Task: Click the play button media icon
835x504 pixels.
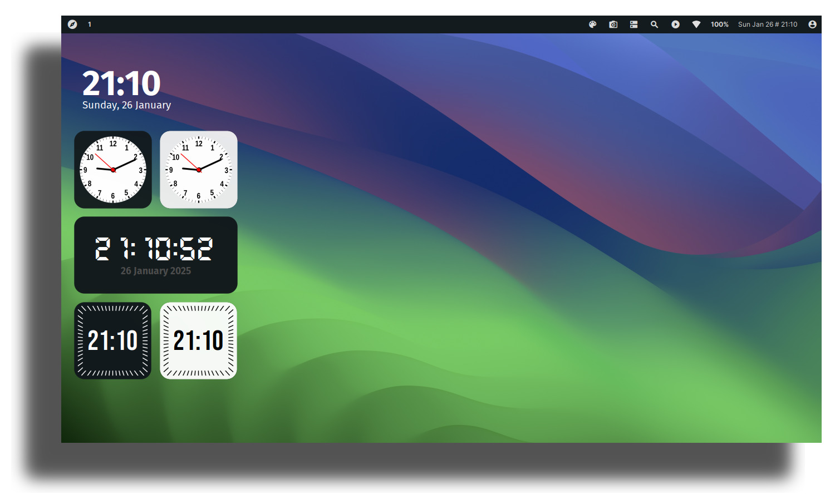Action: 675,24
